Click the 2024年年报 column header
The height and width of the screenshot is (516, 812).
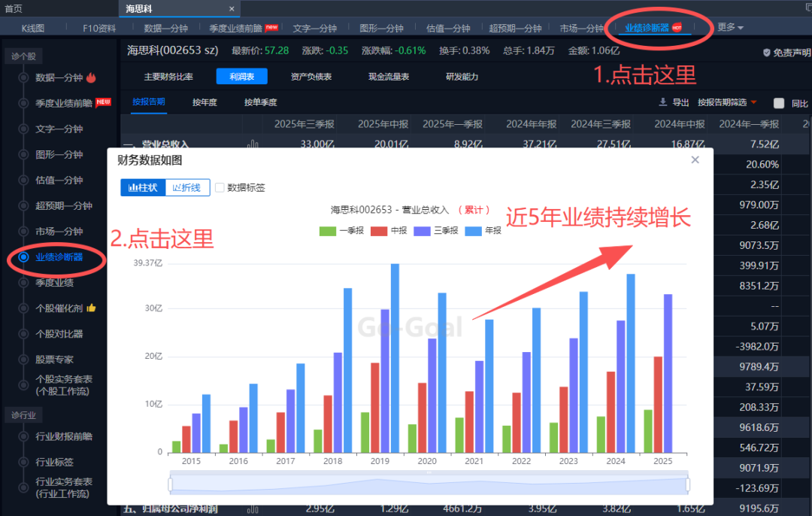[532, 124]
